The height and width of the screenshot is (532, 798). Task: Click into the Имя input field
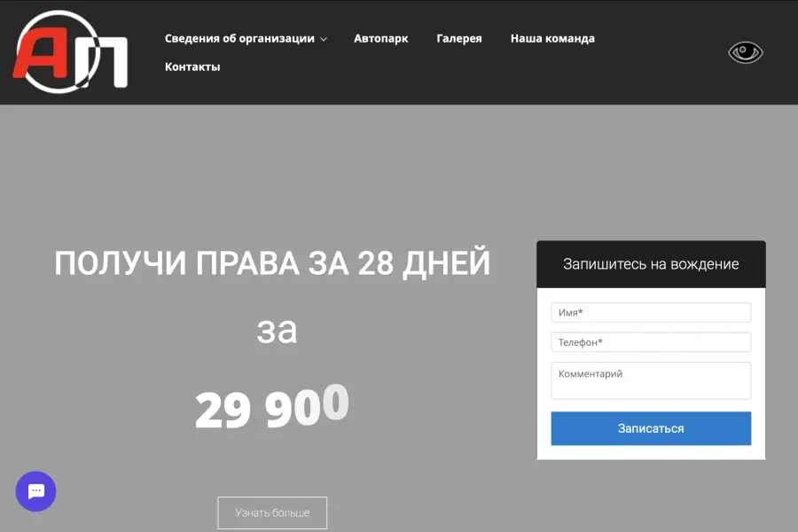coord(651,313)
